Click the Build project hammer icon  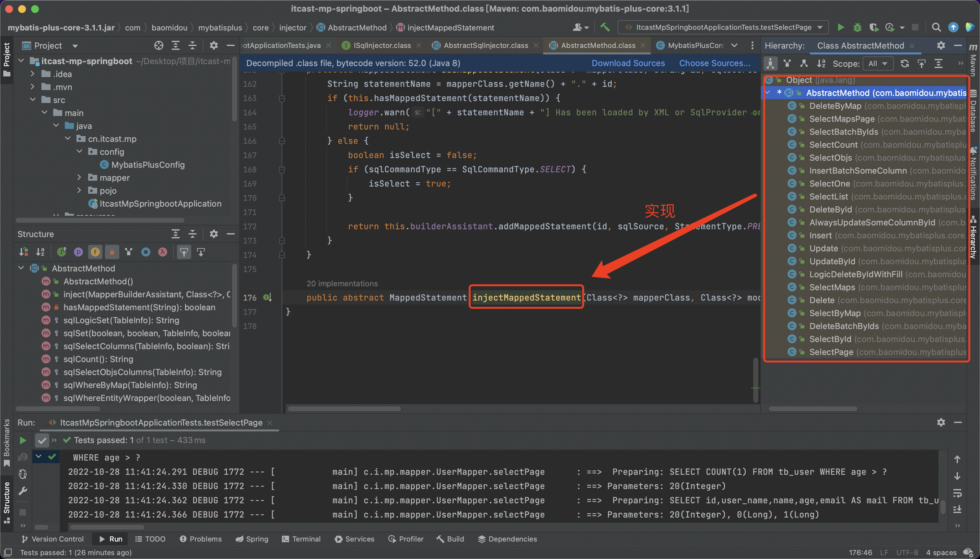click(605, 27)
